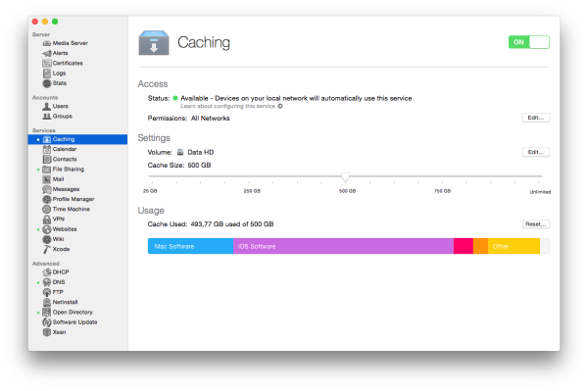Open the Certificates icon in sidebar
588x391 pixels.
pyautogui.click(x=46, y=63)
